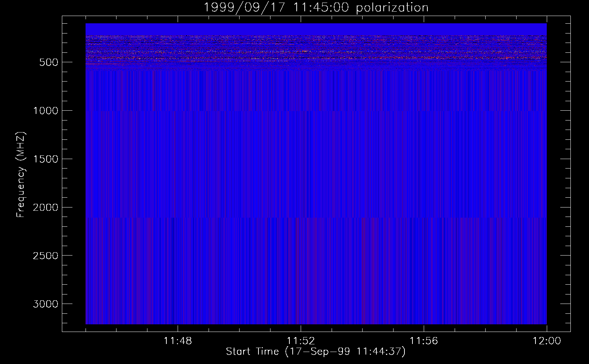Click the spectrogram at 3000 MHz above 11:48
589x364 pixels.
tap(178, 304)
